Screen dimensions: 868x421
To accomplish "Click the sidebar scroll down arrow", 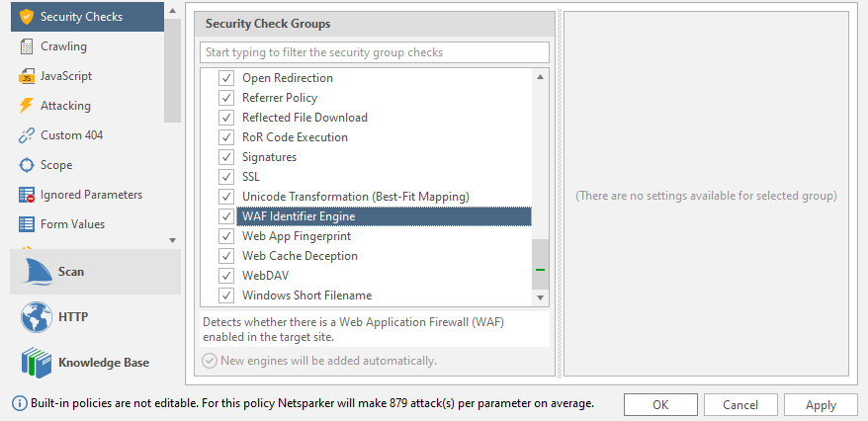I will click(x=173, y=240).
